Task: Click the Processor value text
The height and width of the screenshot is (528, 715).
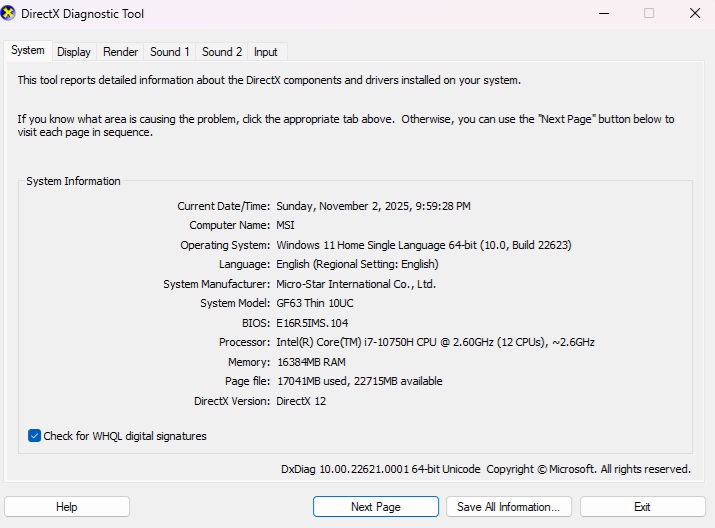Action: click(x=435, y=342)
